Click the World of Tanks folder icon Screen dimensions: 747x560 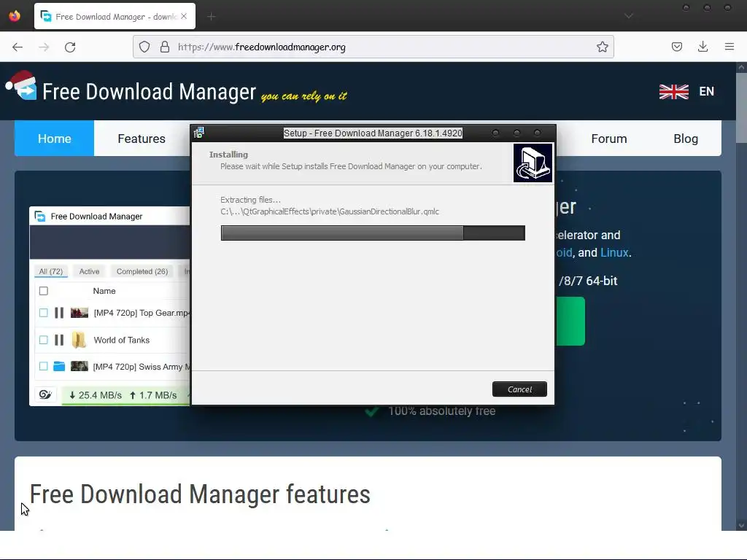(x=79, y=340)
